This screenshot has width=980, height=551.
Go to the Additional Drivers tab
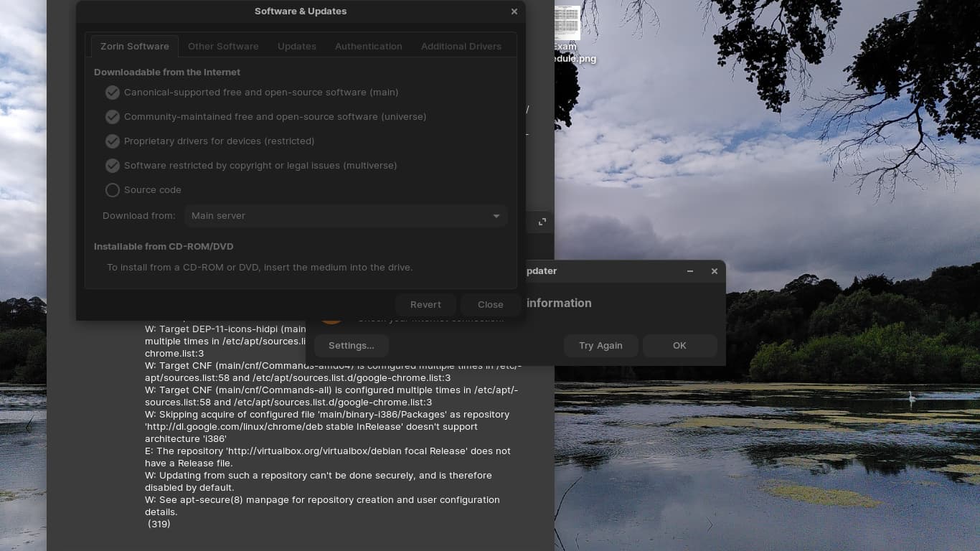pyautogui.click(x=461, y=46)
